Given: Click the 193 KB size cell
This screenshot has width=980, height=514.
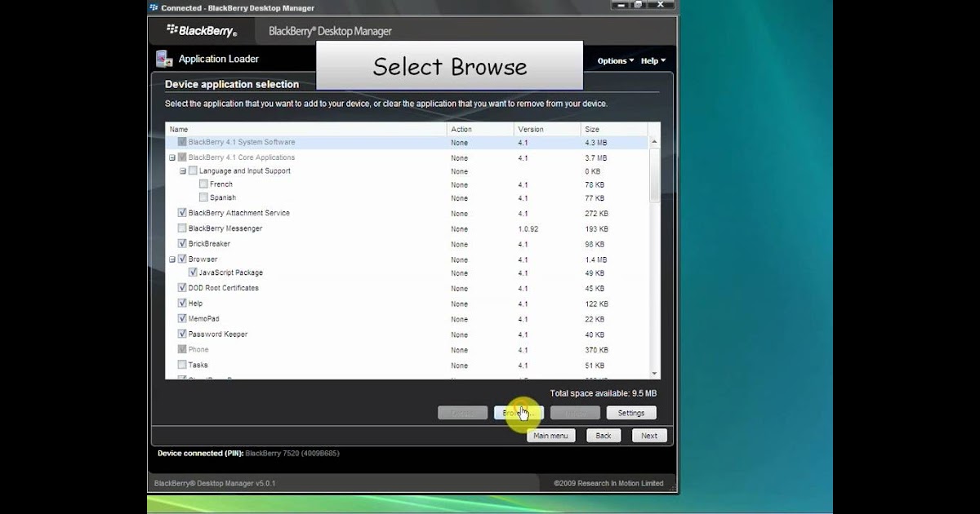Looking at the screenshot, I should [596, 229].
